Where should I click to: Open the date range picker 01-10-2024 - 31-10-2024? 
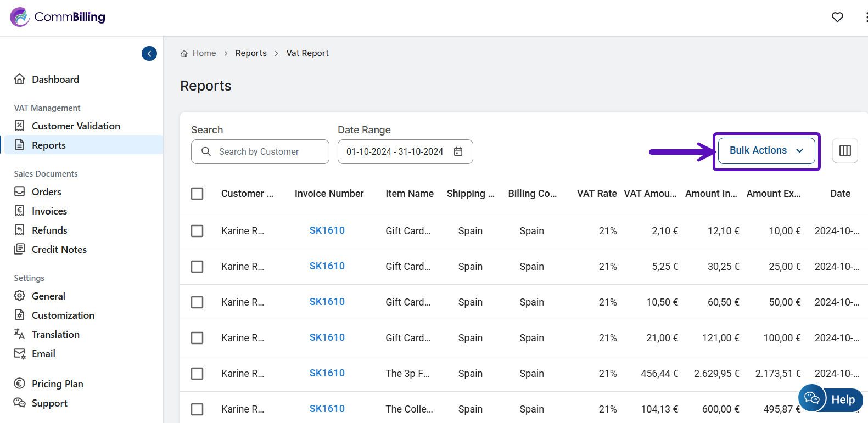point(395,151)
